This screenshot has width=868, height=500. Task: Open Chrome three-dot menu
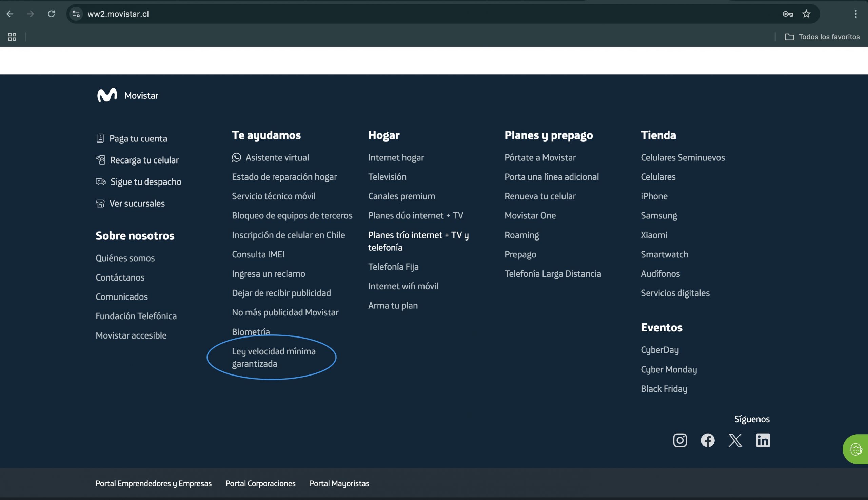[856, 14]
